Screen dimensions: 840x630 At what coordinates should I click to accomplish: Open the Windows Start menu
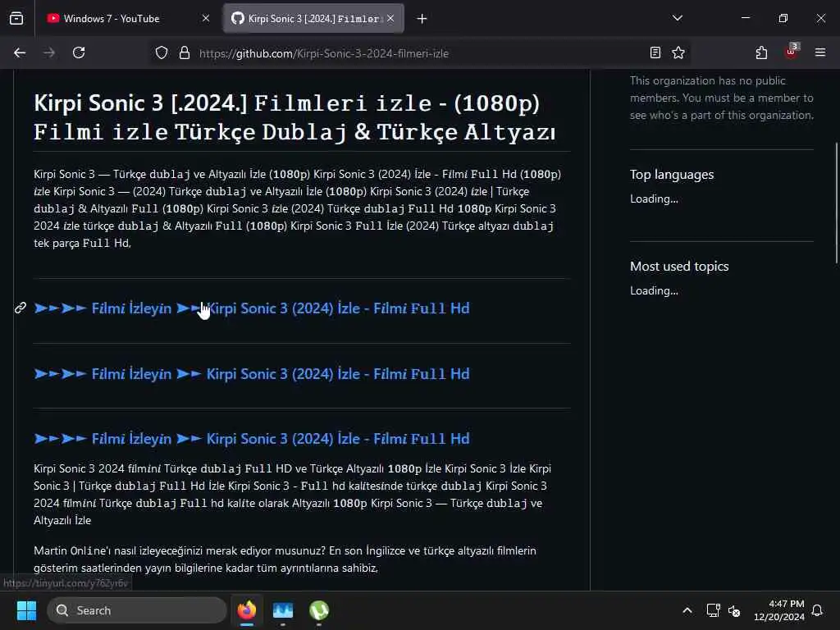pos(26,610)
